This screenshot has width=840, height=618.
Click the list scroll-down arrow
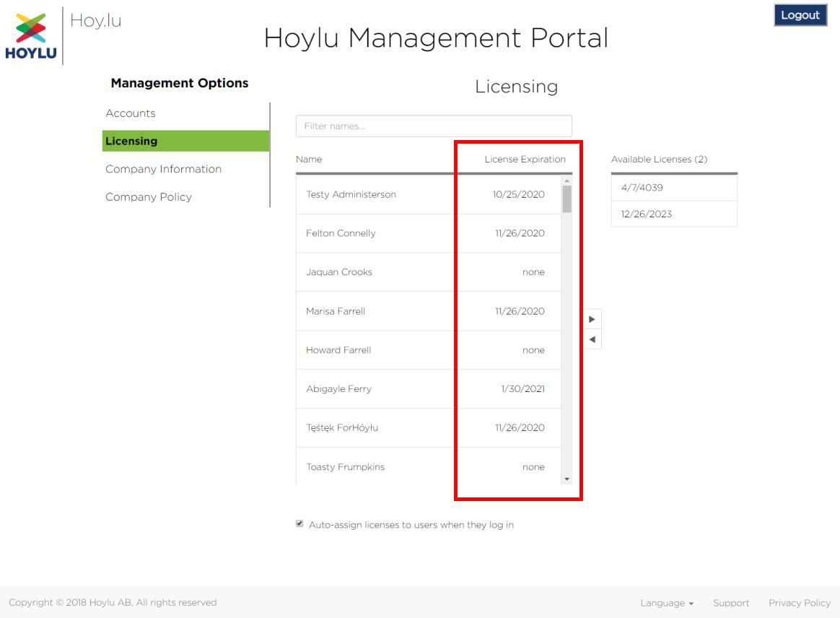click(x=566, y=479)
